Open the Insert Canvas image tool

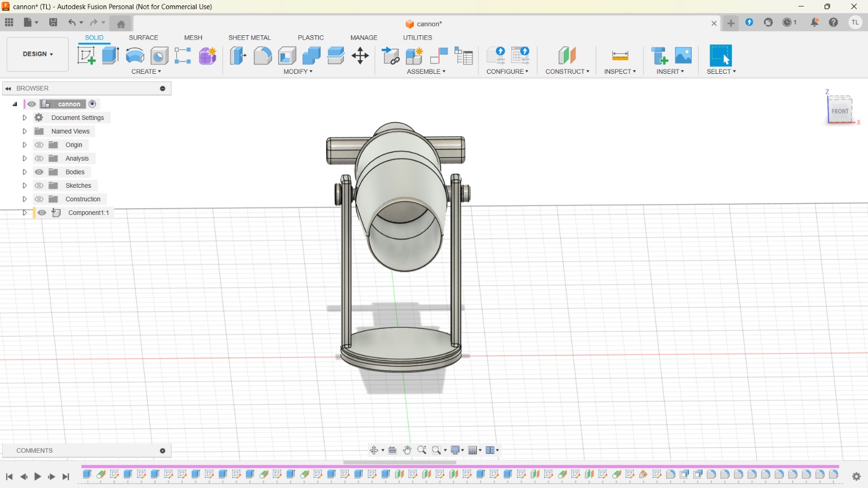(x=684, y=55)
